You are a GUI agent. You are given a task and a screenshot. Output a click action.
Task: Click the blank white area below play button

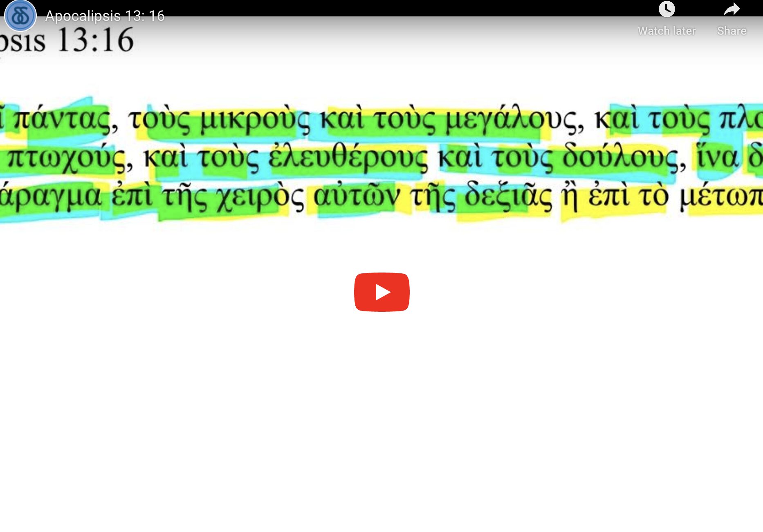coord(381,409)
